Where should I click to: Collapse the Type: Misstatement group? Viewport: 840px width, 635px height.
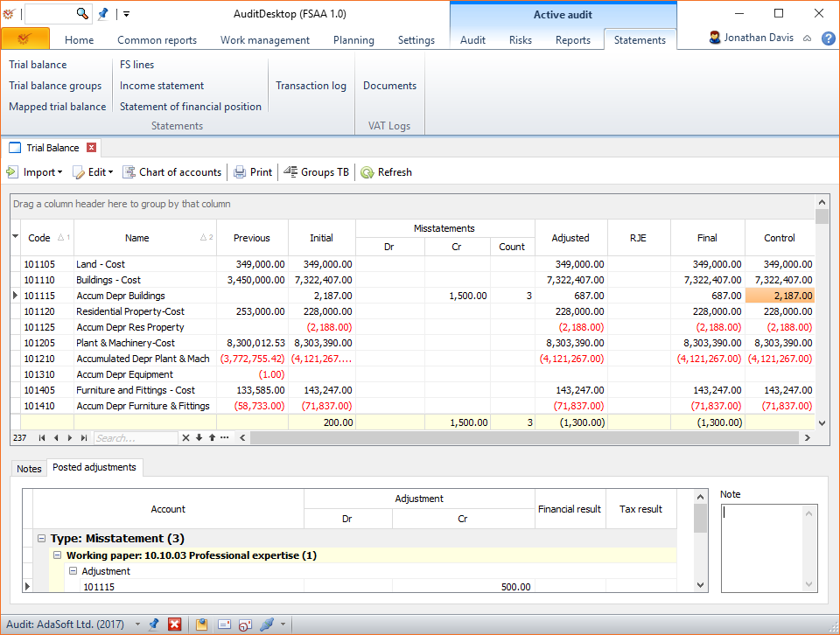click(41, 538)
